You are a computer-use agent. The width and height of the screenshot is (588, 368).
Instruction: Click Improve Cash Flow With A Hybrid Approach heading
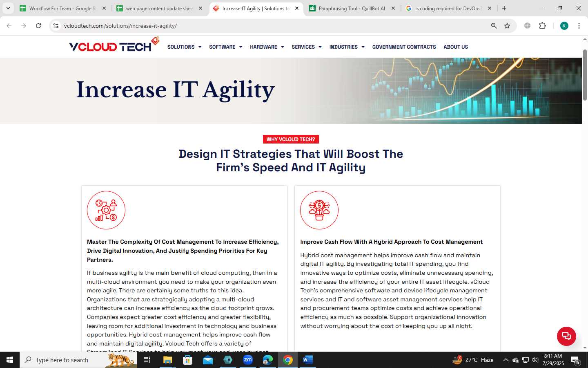(x=391, y=242)
